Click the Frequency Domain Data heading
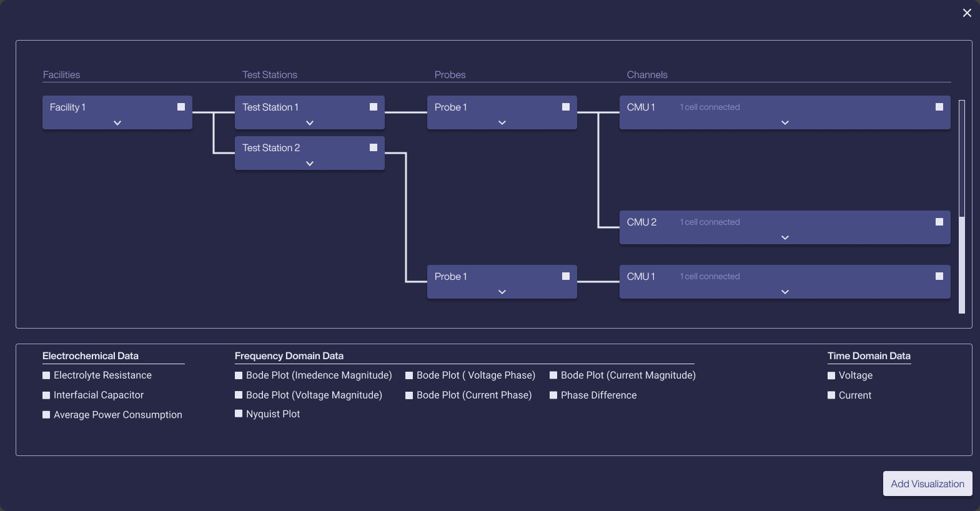980x511 pixels. (289, 355)
